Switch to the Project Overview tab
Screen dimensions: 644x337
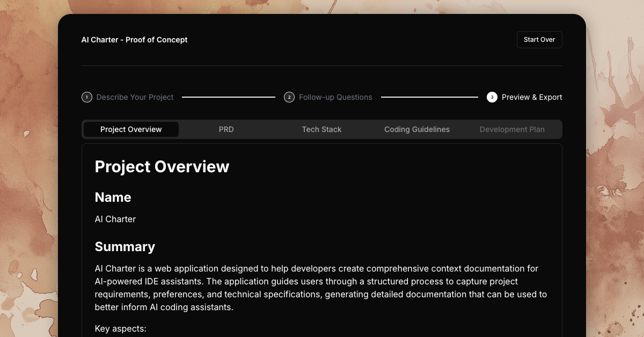[131, 129]
